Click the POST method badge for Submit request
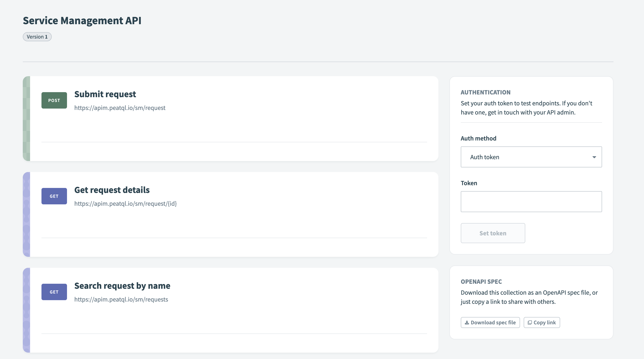 click(54, 100)
